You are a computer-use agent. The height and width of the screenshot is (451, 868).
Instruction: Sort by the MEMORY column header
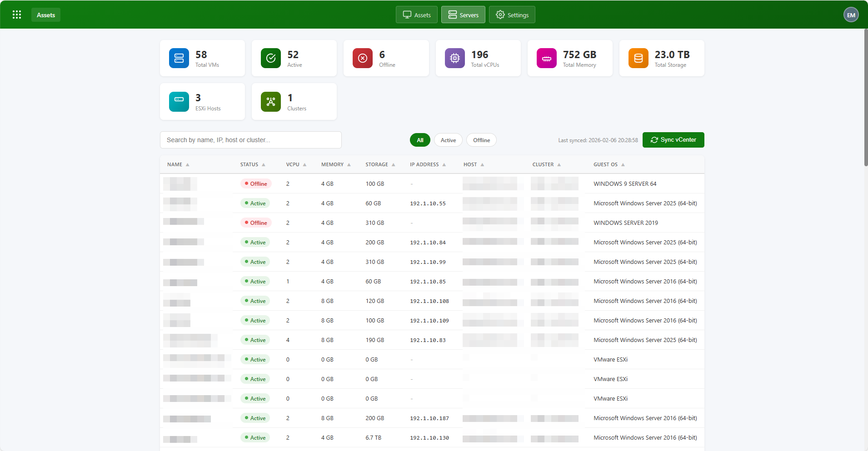coord(336,164)
